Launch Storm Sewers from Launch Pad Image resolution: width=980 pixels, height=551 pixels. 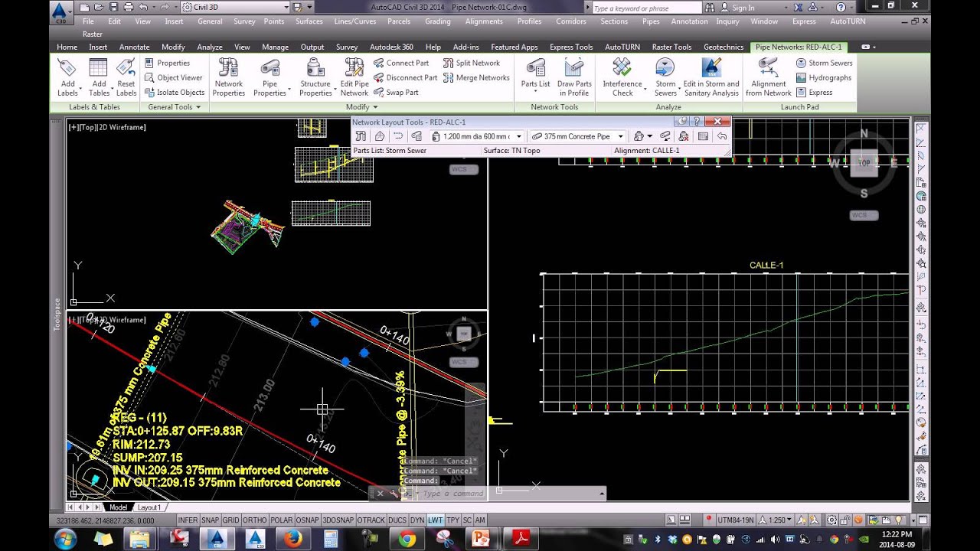click(824, 63)
